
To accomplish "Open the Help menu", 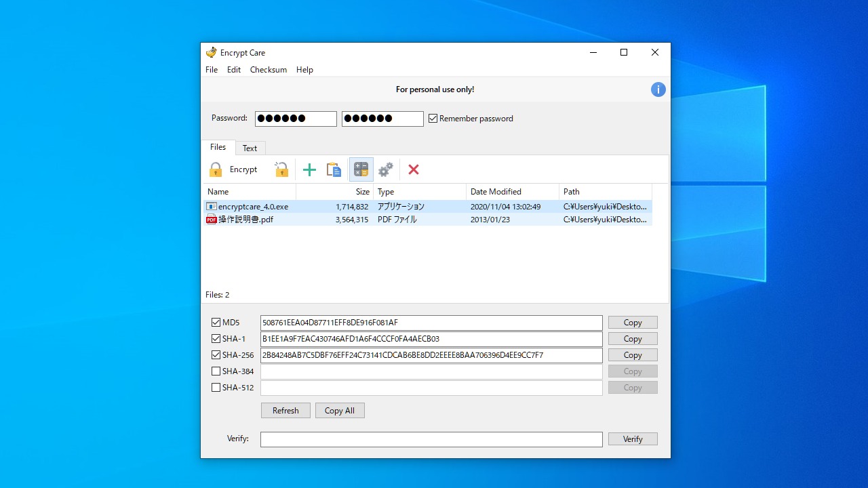I will click(x=304, y=70).
